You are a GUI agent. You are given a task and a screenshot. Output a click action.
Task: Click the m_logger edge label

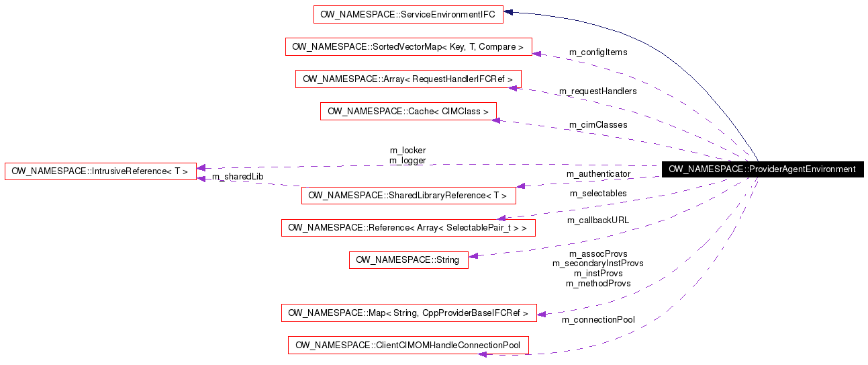(x=407, y=161)
